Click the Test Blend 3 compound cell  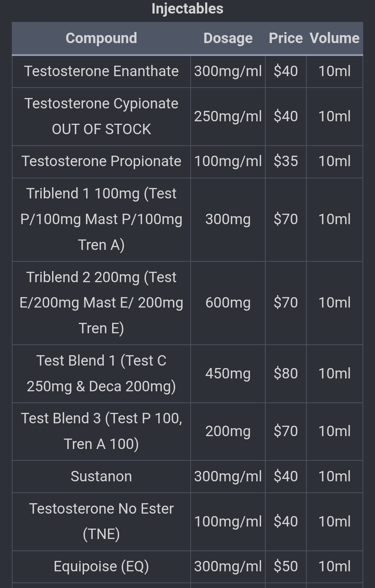point(101,431)
